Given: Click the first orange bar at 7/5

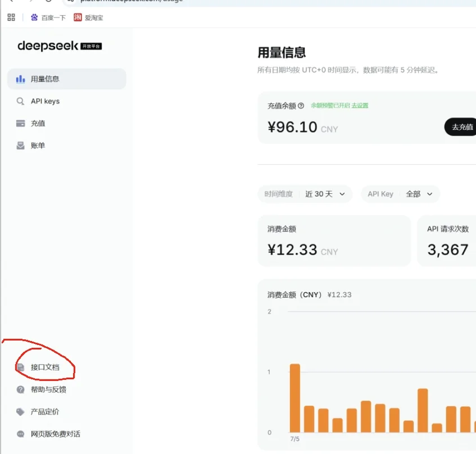Looking at the screenshot, I should (x=295, y=398).
